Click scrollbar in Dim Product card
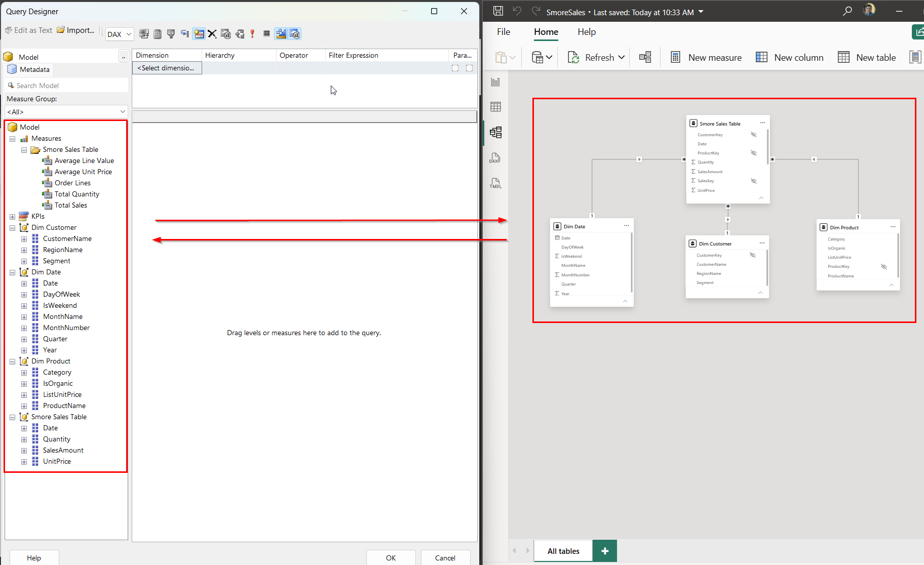The image size is (924, 565). point(898,255)
